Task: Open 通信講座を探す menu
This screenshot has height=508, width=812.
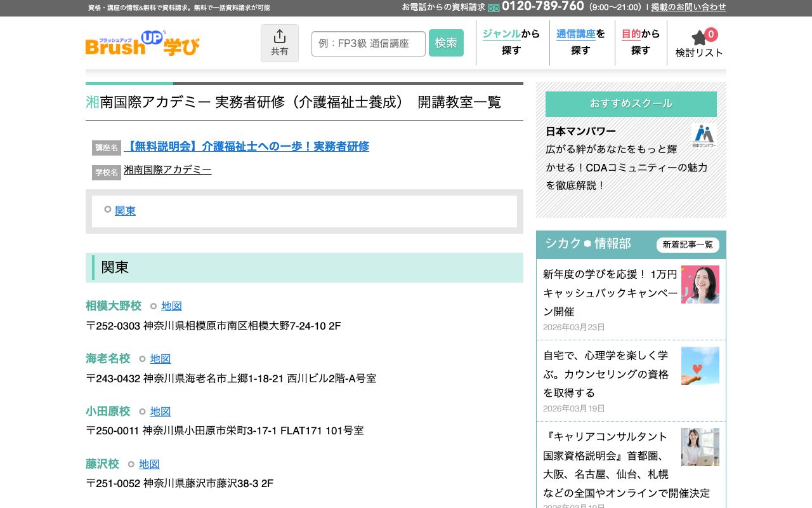Action: (580, 43)
